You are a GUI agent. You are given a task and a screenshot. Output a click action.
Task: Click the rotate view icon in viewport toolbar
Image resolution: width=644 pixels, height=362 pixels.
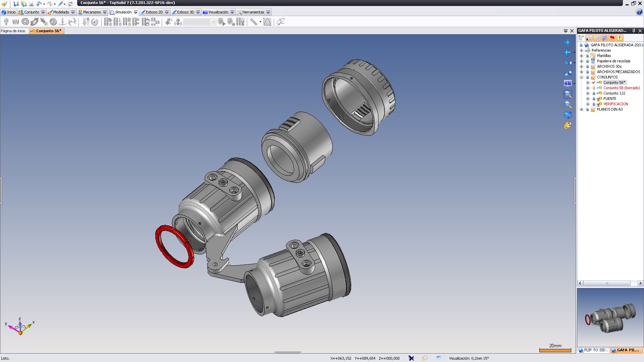[568, 53]
